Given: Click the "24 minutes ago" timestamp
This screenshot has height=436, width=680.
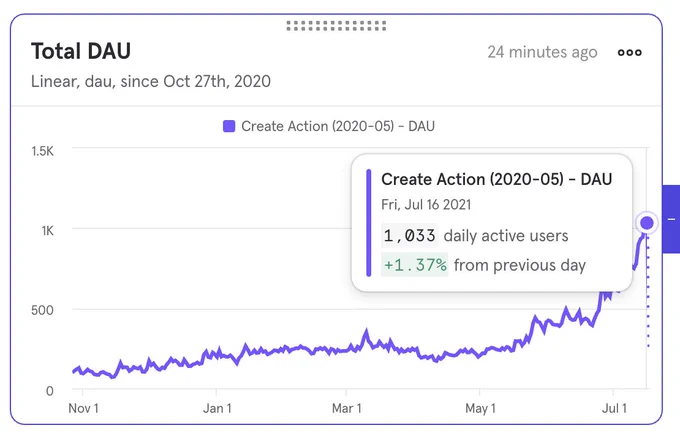Looking at the screenshot, I should pos(542,52).
